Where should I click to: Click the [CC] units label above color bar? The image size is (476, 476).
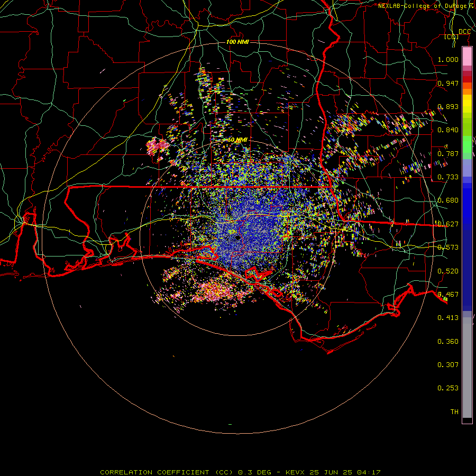click(x=452, y=37)
